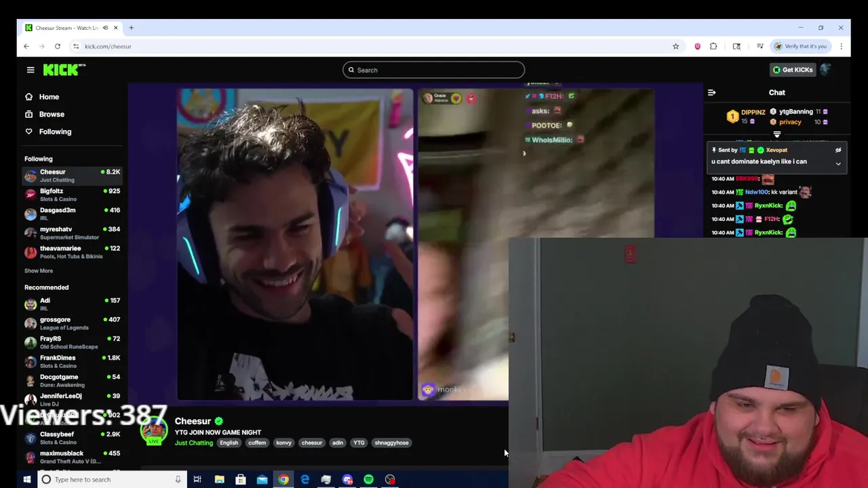Open the Just Chatting category link

(194, 443)
